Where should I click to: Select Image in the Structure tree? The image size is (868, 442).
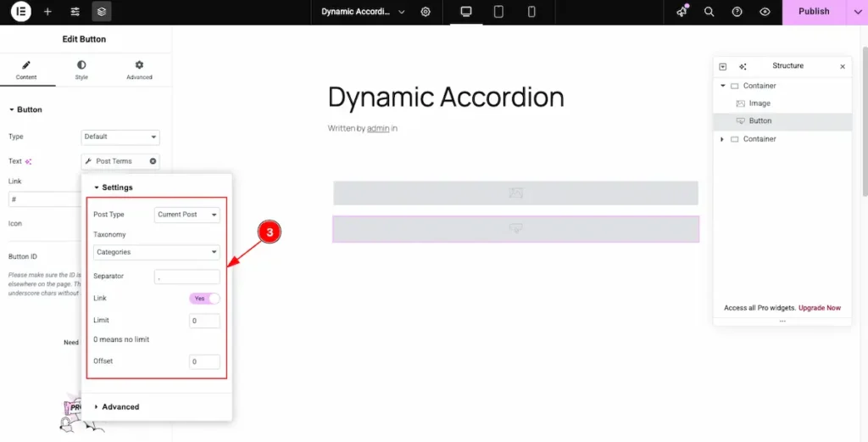click(x=759, y=104)
